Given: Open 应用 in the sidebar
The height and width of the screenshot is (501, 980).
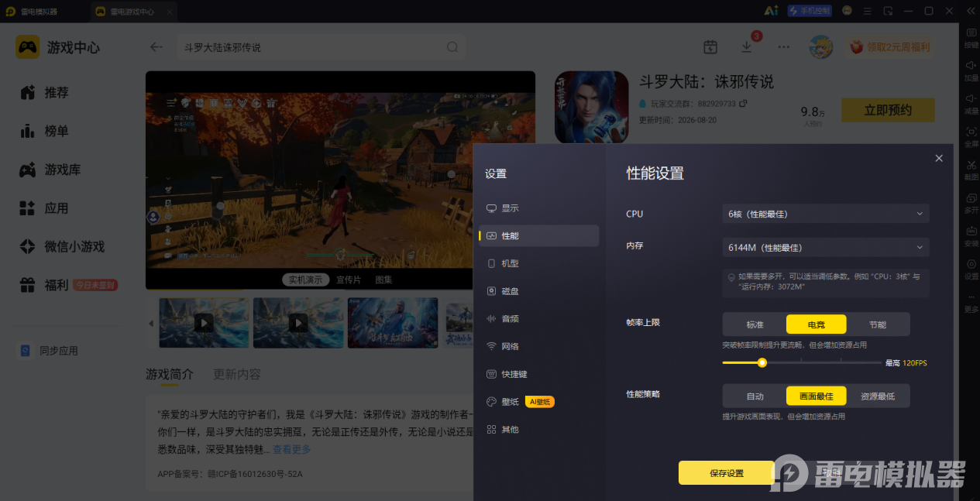Looking at the screenshot, I should tap(44, 208).
